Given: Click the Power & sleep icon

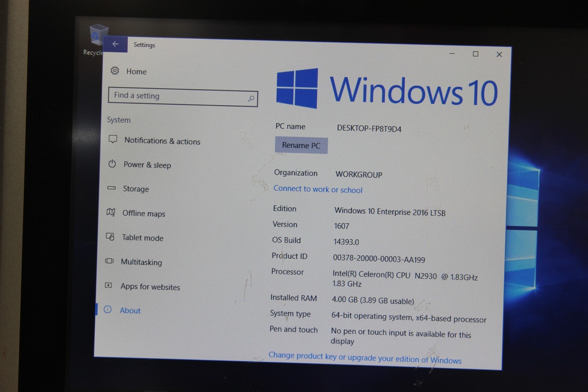Looking at the screenshot, I should pos(112,163).
